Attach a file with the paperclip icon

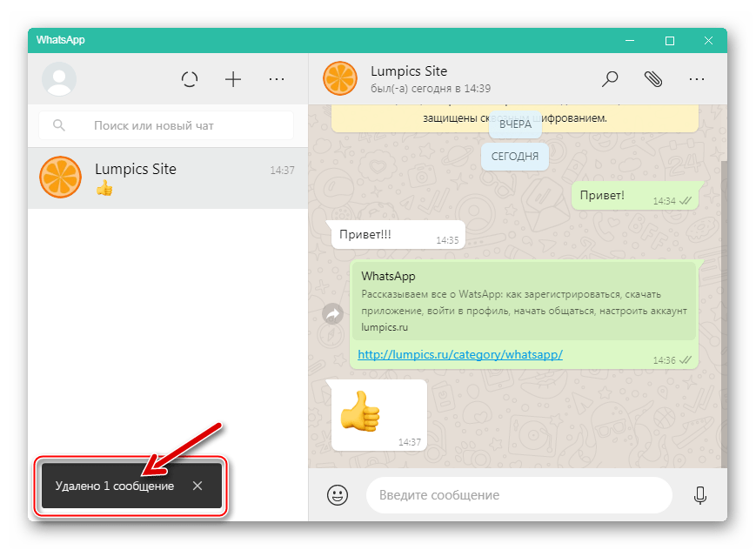coord(653,78)
